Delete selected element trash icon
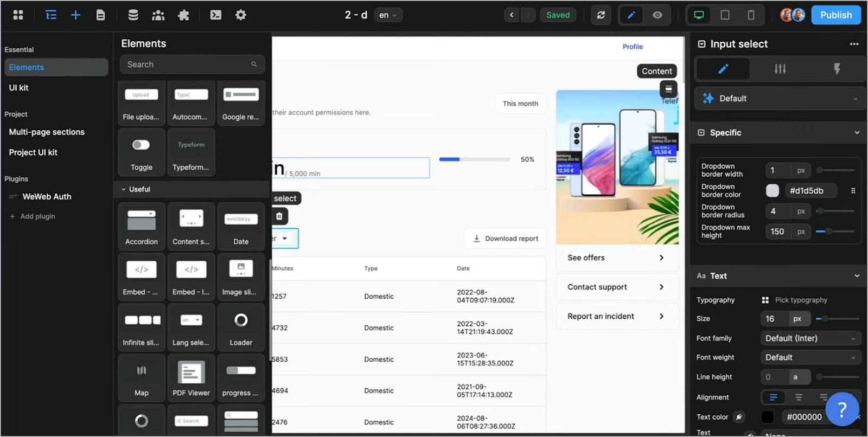The image size is (868, 437). [x=279, y=216]
